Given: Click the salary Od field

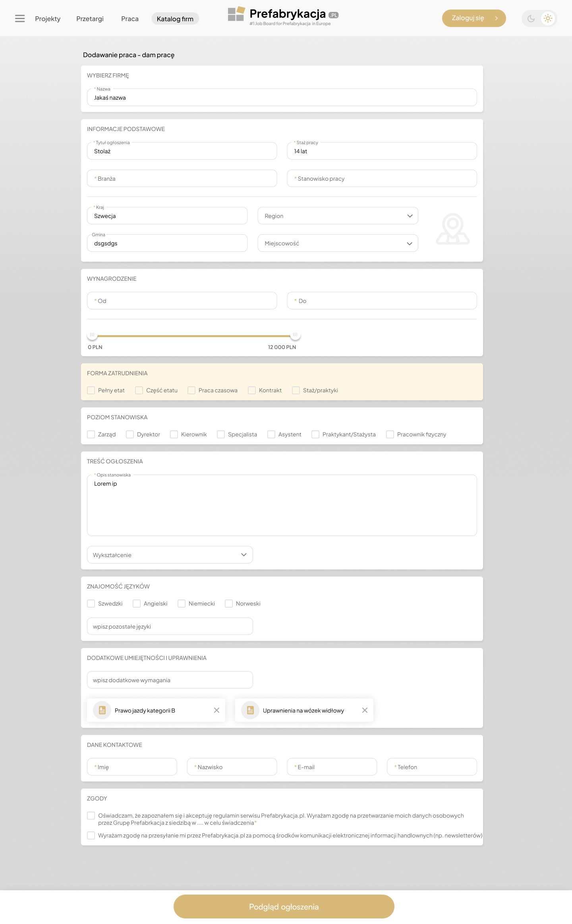Looking at the screenshot, I should click(x=182, y=301).
